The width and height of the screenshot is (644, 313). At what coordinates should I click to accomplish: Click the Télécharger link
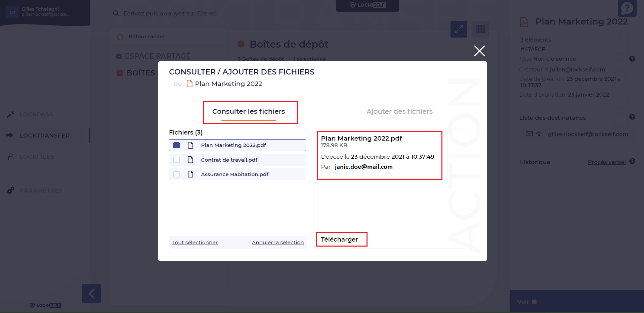tap(339, 239)
